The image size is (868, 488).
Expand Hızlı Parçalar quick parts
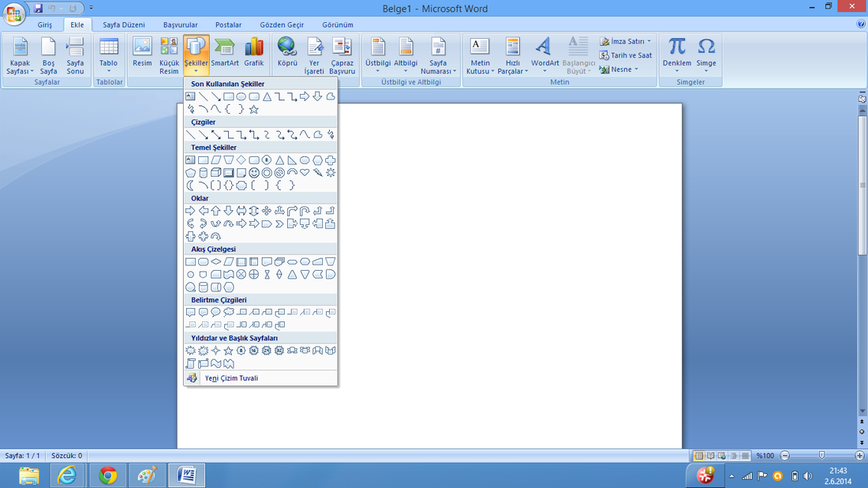tap(513, 54)
